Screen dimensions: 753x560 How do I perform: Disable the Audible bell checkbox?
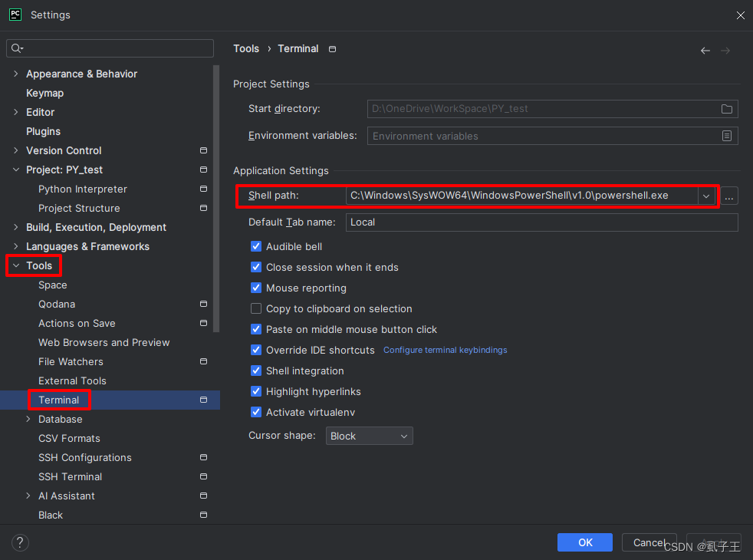[x=256, y=246]
